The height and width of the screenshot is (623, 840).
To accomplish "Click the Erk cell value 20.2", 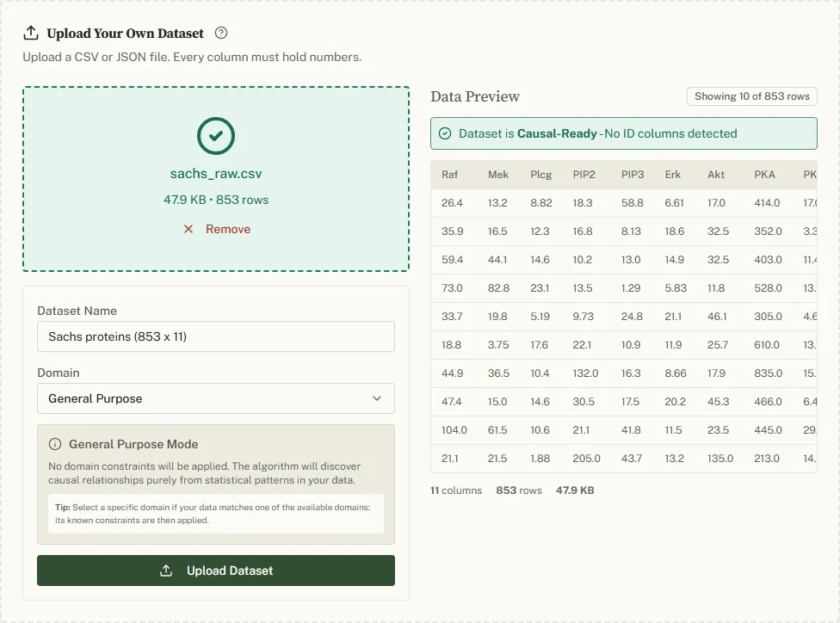I will click(675, 402).
